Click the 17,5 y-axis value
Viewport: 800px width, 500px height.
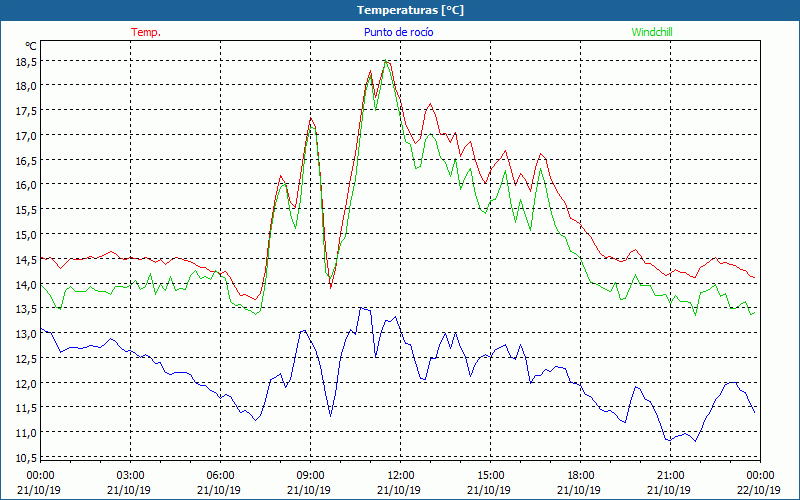(28, 111)
